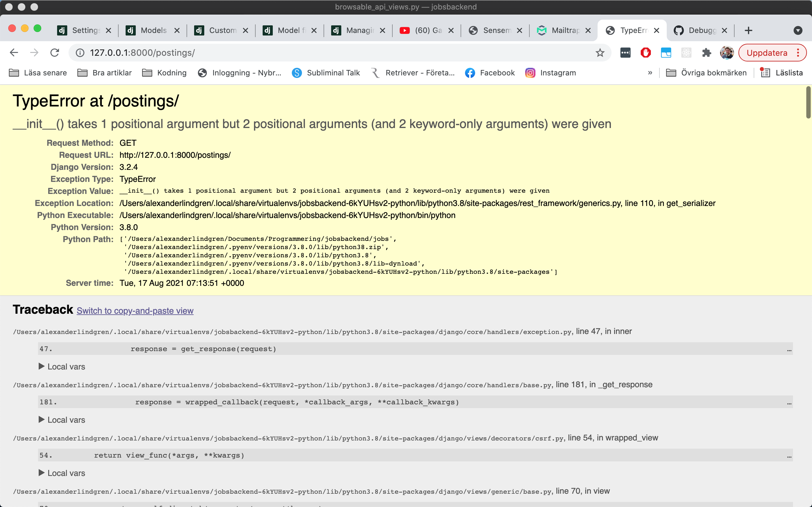Screen dimensions: 812x507
Task: Click the Uppdatera button
Action: (x=767, y=52)
